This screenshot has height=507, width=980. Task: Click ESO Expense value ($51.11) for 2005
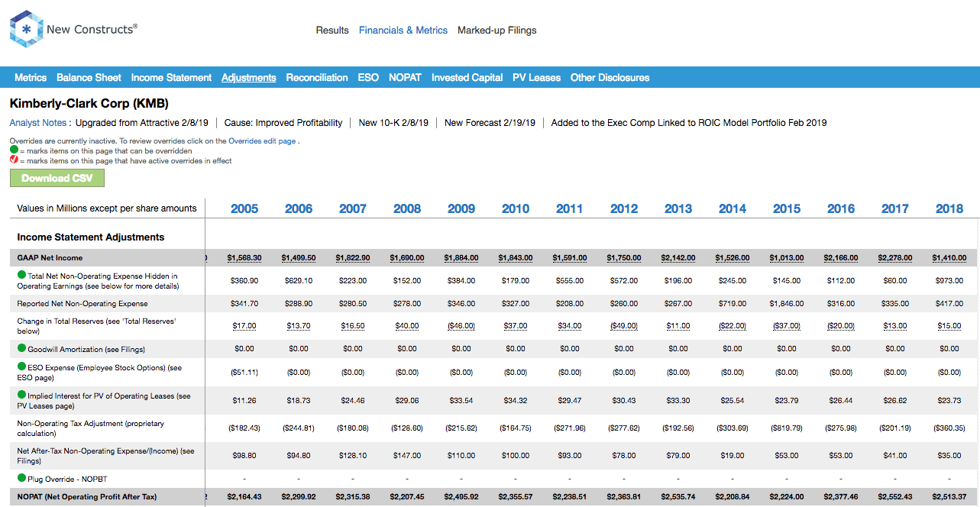point(244,372)
